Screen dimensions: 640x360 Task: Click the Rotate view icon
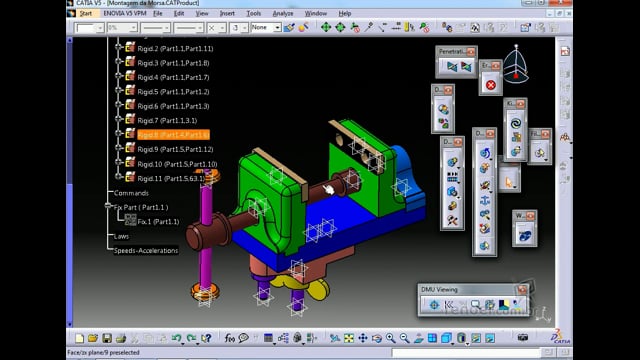(x=376, y=338)
